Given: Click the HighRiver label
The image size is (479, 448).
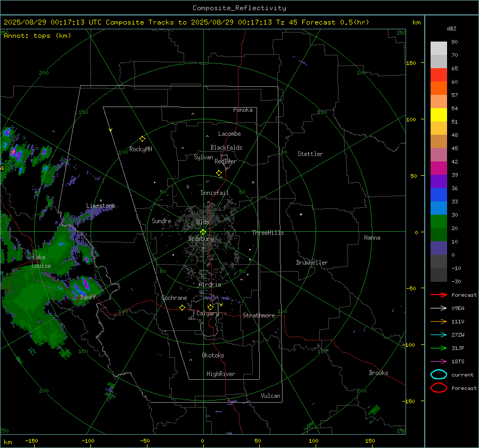Looking at the screenshot, I should pyautogui.click(x=221, y=374).
